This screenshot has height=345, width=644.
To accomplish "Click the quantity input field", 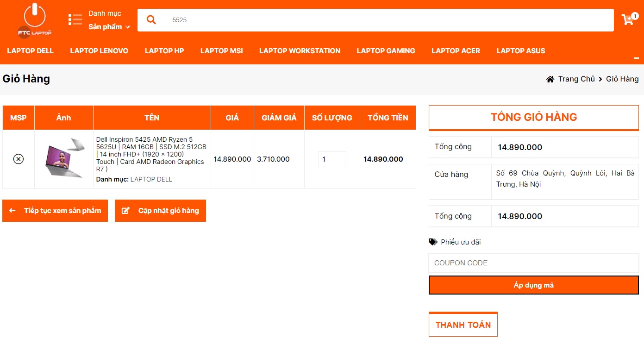I will [x=331, y=159].
